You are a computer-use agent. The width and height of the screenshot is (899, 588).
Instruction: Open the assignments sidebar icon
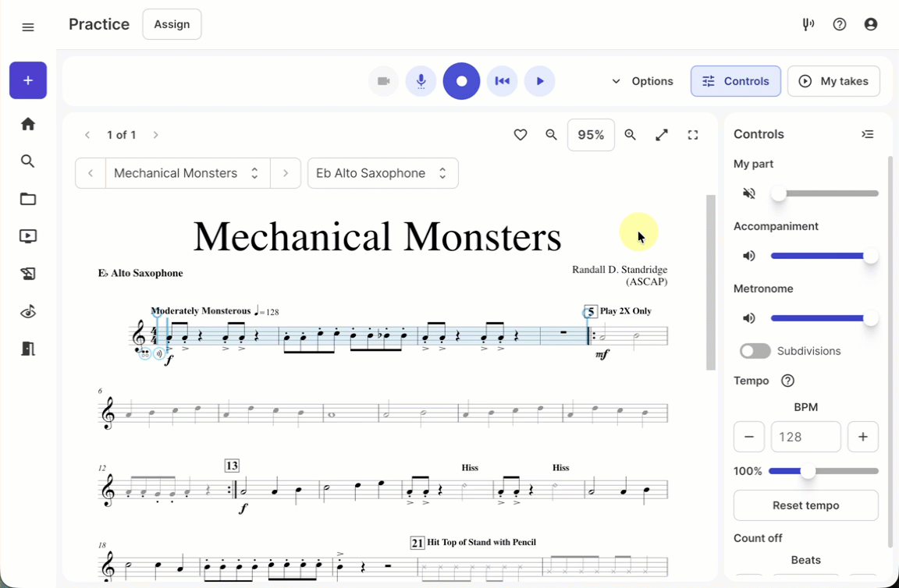click(27, 274)
